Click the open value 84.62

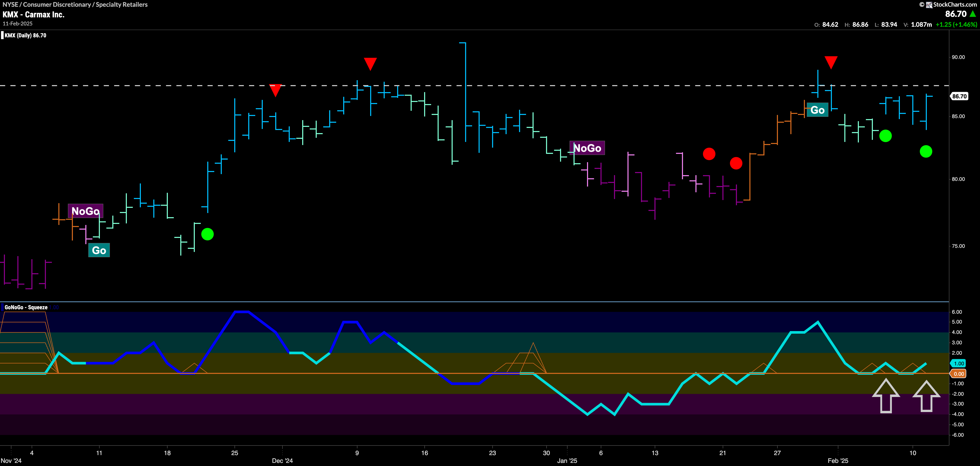[830, 24]
